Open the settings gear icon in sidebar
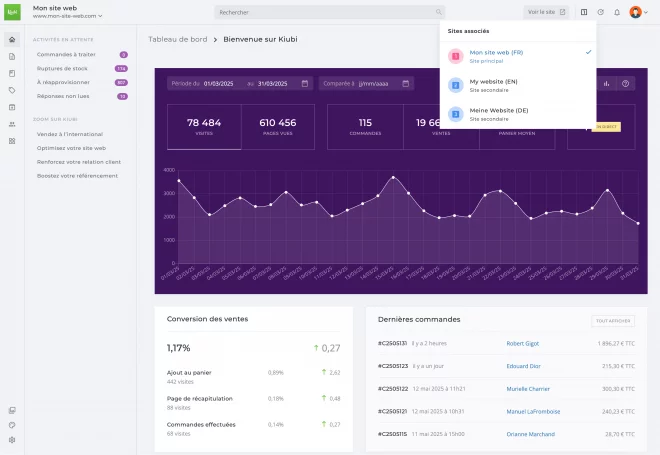This screenshot has height=455, width=660. pos(12,440)
